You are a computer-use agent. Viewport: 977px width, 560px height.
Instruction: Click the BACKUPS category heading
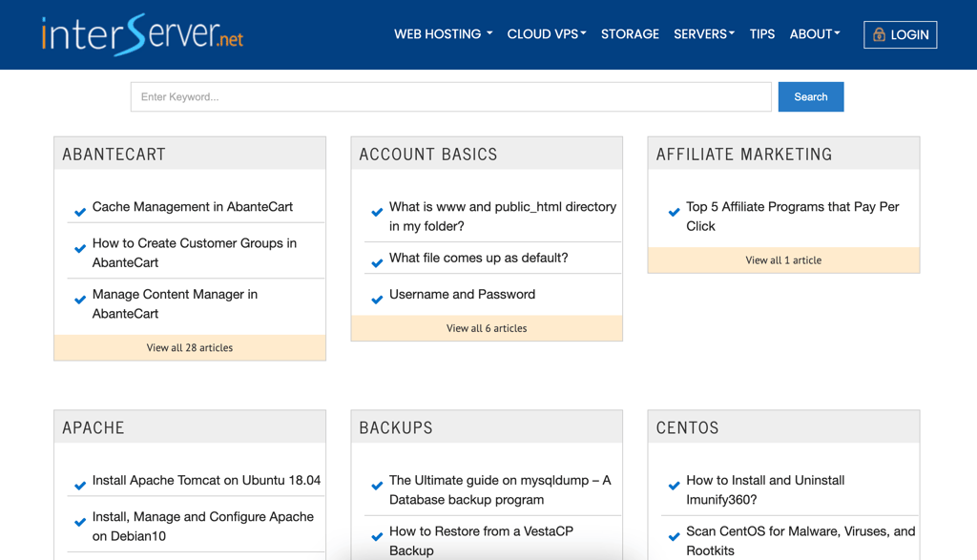pos(396,427)
